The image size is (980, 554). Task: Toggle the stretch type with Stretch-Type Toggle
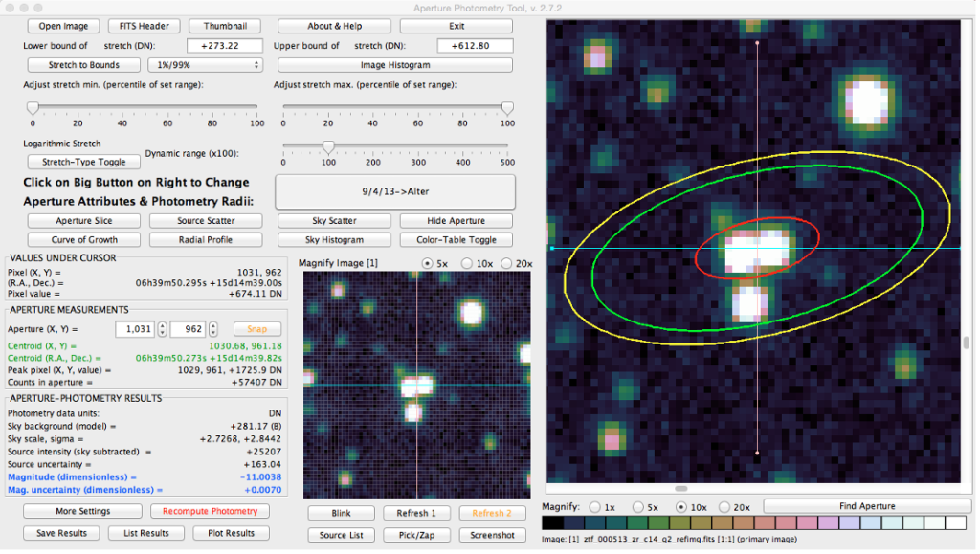pyautogui.click(x=83, y=162)
